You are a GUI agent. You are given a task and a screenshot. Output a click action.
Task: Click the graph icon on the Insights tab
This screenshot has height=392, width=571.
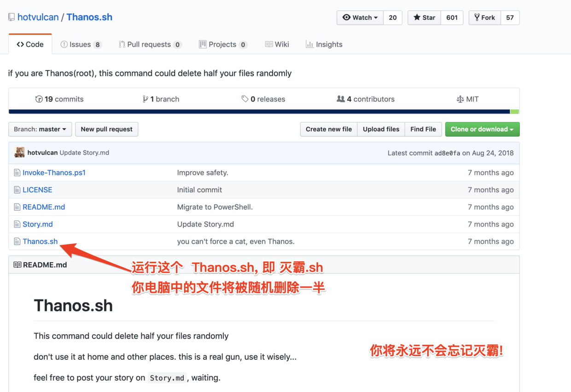coord(309,44)
